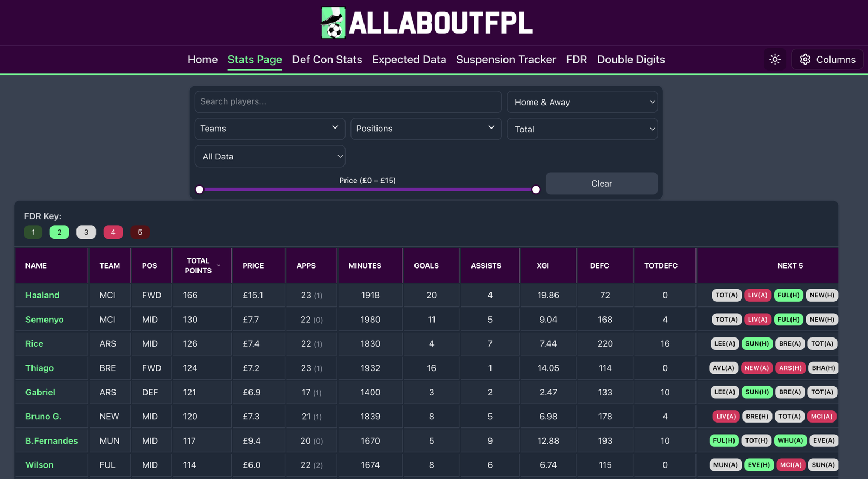Sort by the XGI column header
This screenshot has height=479, width=868.
[548, 265]
